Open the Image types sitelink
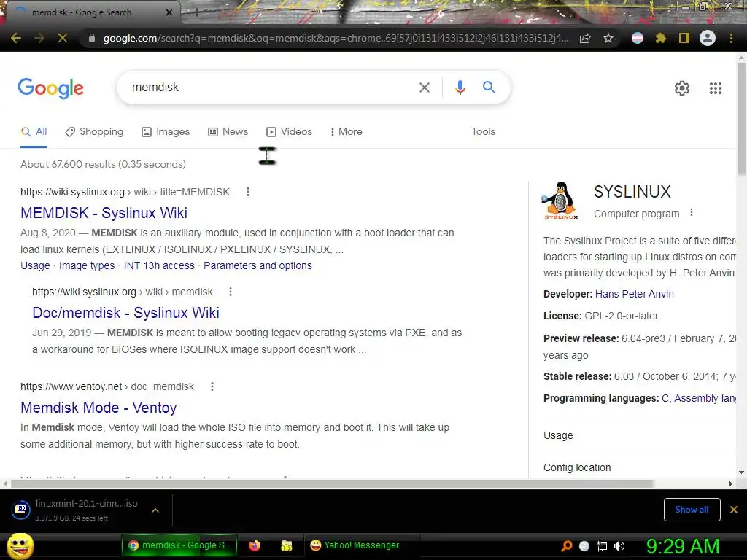The height and width of the screenshot is (560, 747). (x=87, y=265)
